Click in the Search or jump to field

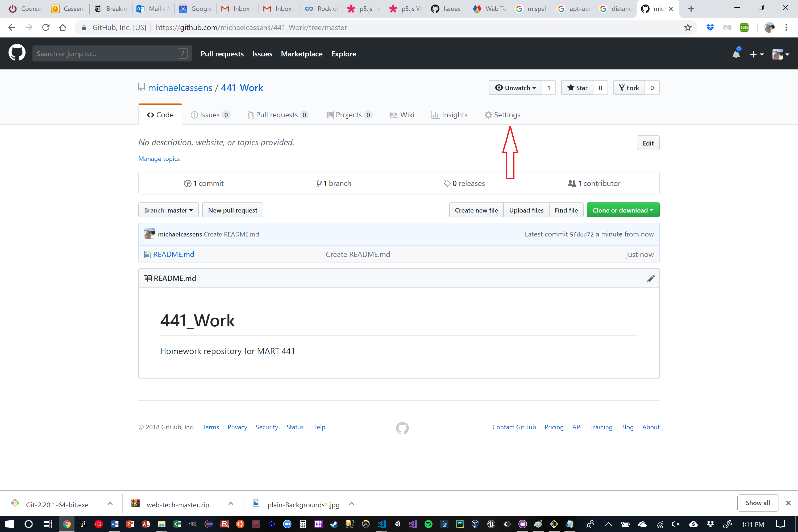[x=112, y=54]
